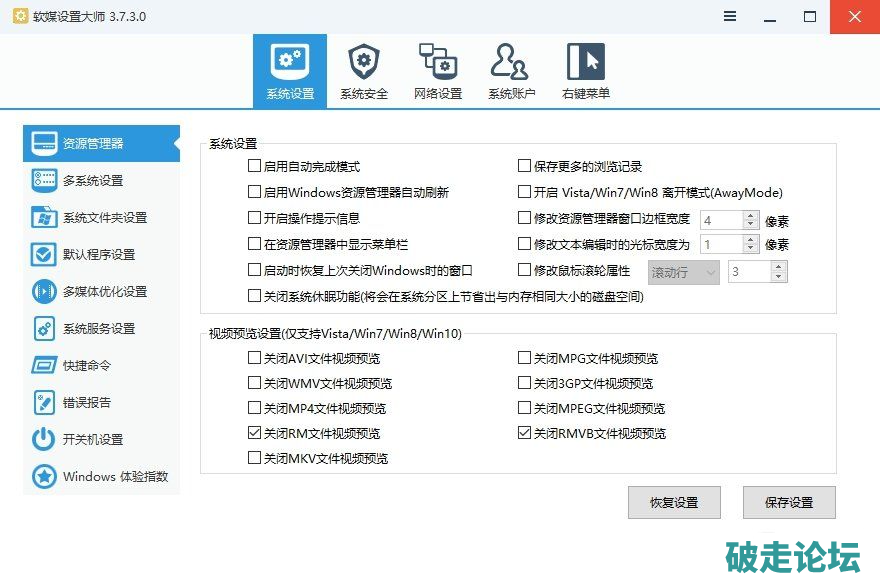Open 系统文件夹设置 in the sidebar
Image resolution: width=880 pixels, height=579 pixels.
pyautogui.click(x=44, y=217)
